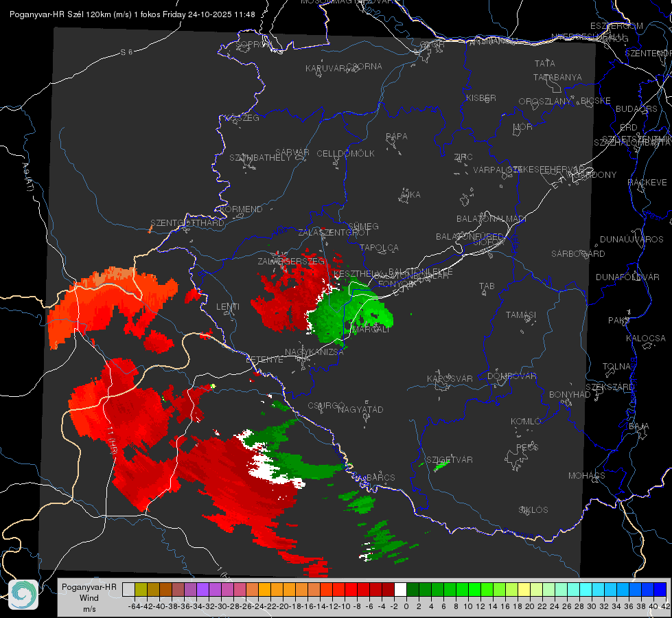Select the dark green swatch between 0 and 2
672x618 pixels.
(x=413, y=590)
